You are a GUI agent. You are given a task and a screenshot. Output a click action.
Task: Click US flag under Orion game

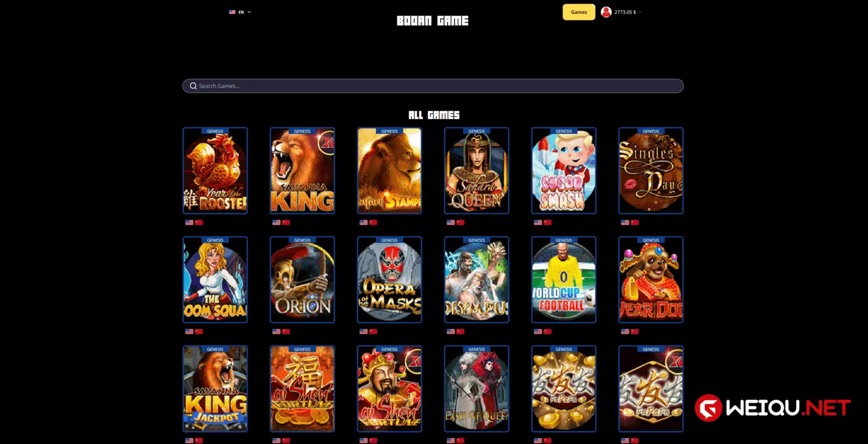[x=276, y=332]
